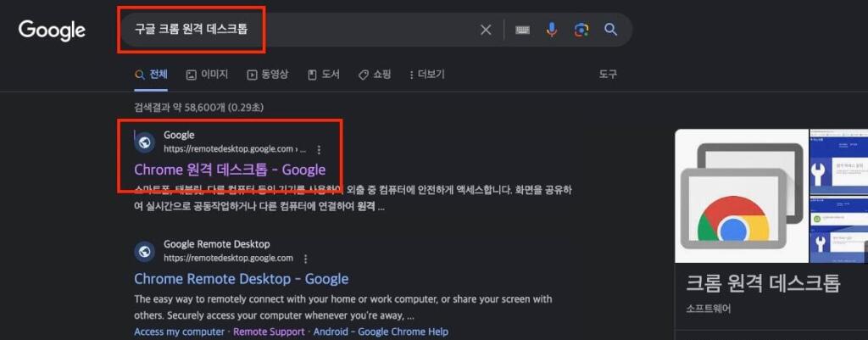Open Chrome Remote Desktop - Google link

(x=241, y=279)
